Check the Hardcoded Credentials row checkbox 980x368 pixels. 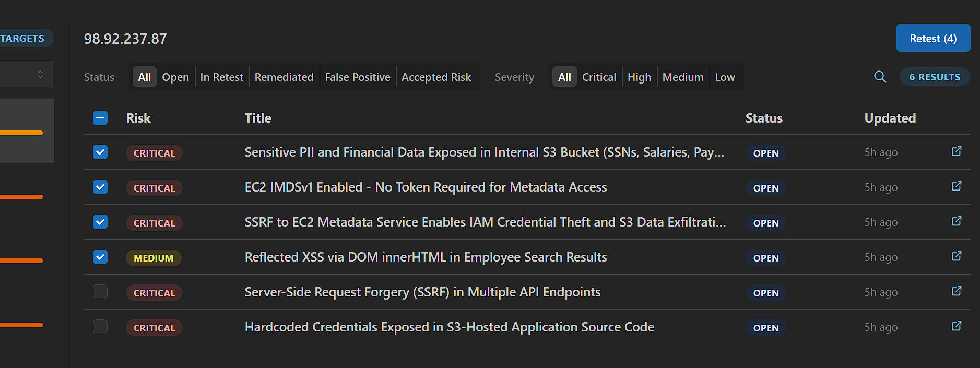click(x=100, y=327)
